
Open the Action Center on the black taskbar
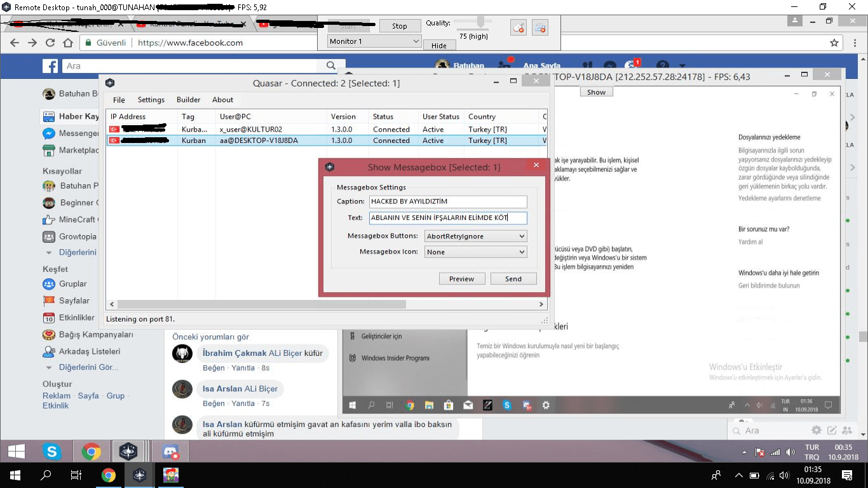[847, 475]
